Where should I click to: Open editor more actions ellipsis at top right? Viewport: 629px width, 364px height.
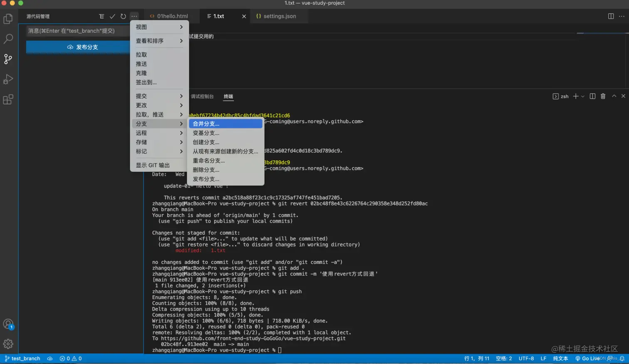point(622,16)
